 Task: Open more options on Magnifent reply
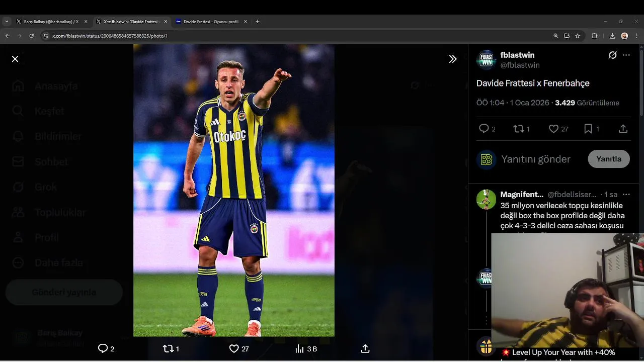(x=626, y=195)
